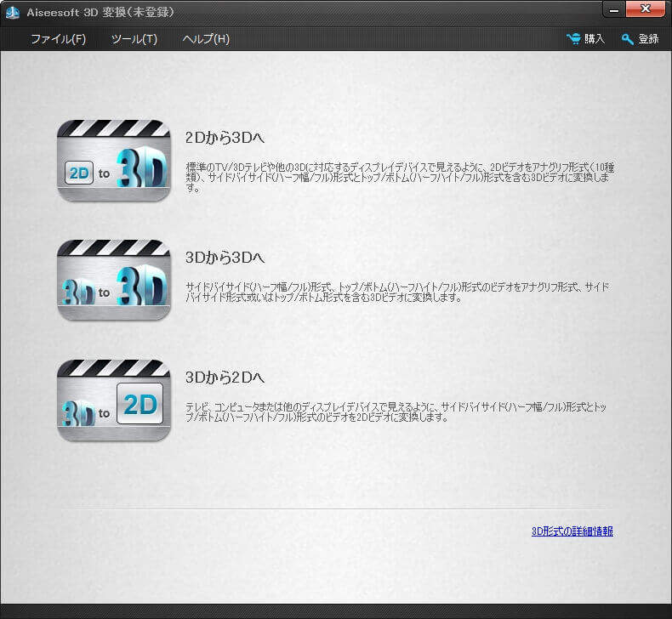Viewport: 672px width, 619px height.
Task: Close the Aiseesoft 3D window
Action: pos(646,9)
